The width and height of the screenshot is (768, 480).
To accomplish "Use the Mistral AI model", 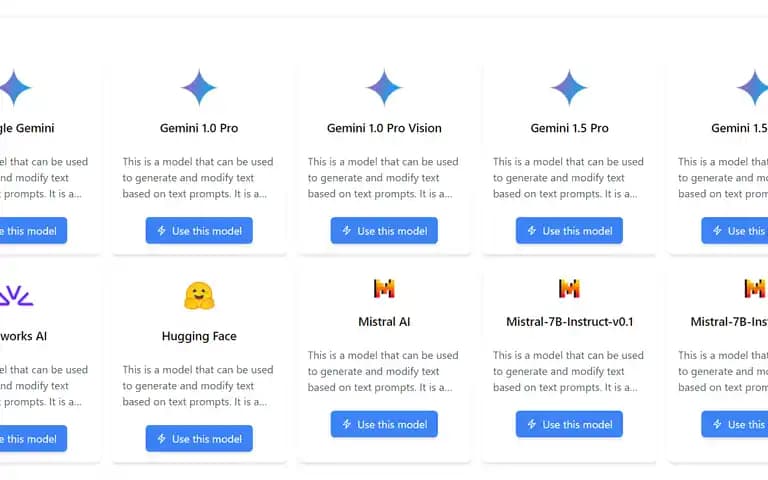I will tap(384, 424).
